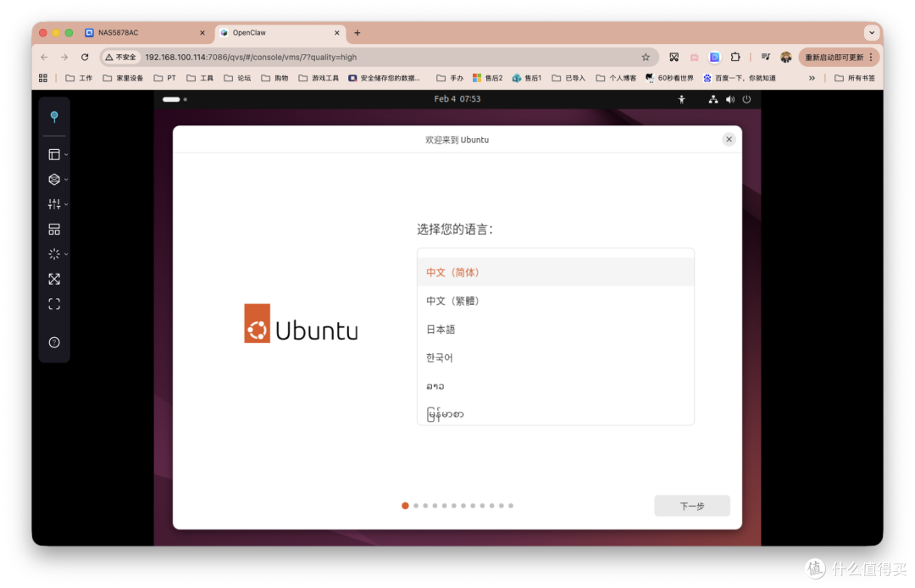Click the pin icon in the console sidebar
915x588 pixels.
(x=54, y=117)
